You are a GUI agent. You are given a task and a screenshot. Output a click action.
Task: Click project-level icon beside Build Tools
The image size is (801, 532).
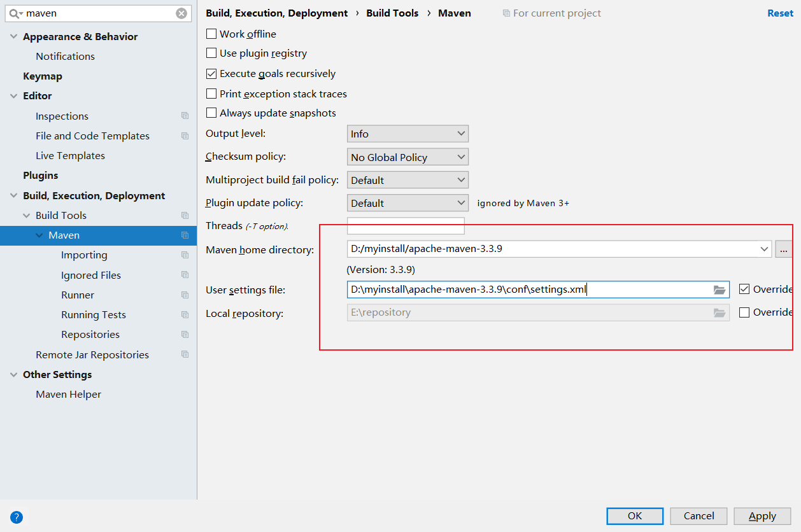point(185,216)
